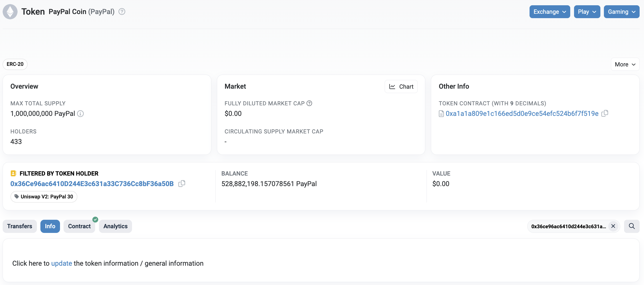This screenshot has height=285, width=644.
Task: Click the VALUE $0.00 amount
Action: (441, 184)
